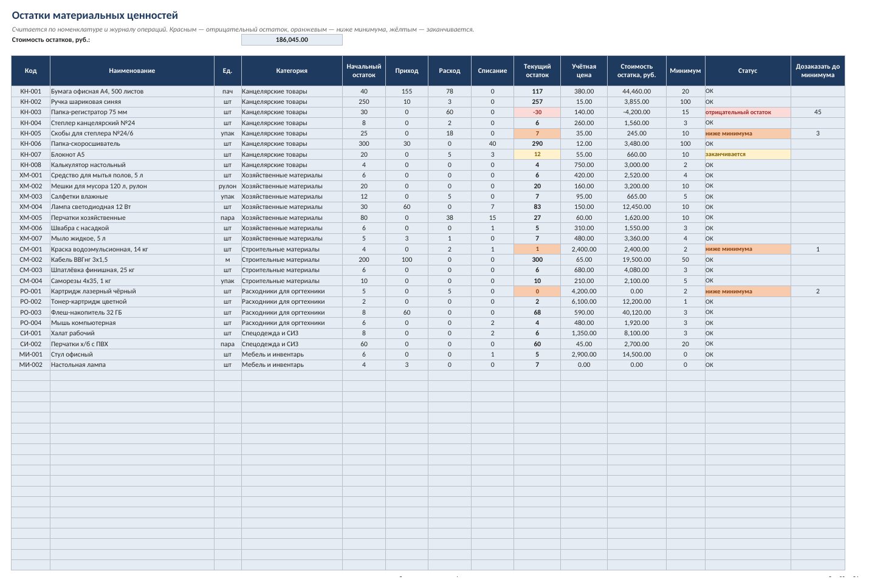Click 'Флеш-накопитель 32 ГБ' name cell
Screen dimensions: 869x588
pyautogui.click(x=132, y=312)
